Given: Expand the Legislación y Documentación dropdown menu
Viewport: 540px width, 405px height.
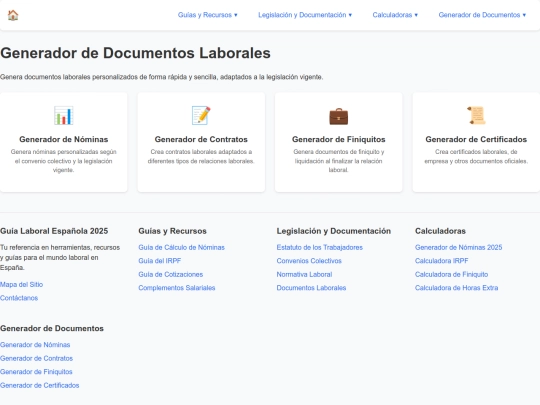Looking at the screenshot, I should click(x=305, y=15).
